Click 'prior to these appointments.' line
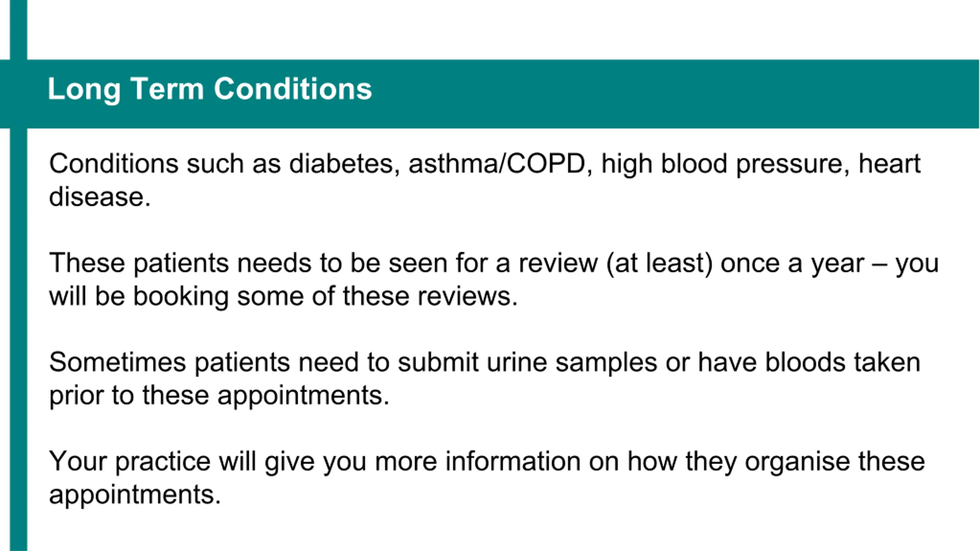980x551 pixels. pyautogui.click(x=219, y=396)
